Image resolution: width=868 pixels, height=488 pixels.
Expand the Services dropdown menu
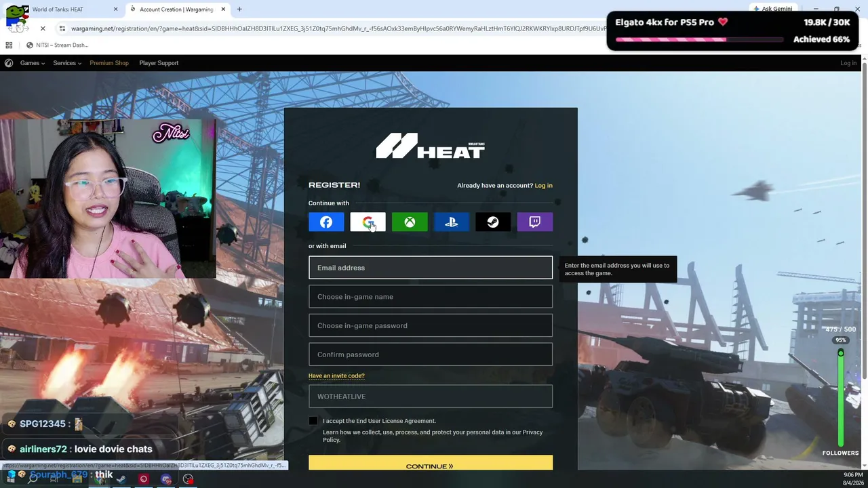point(67,63)
